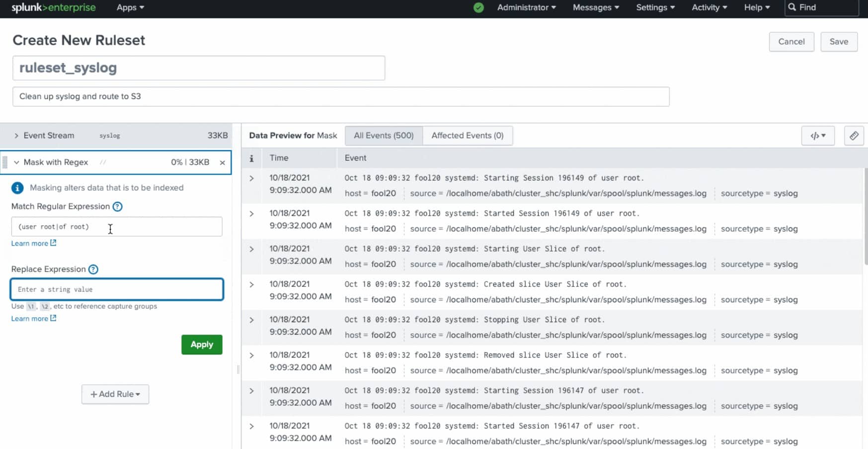
Task: Focus the Replace Expression input field
Action: tap(117, 289)
